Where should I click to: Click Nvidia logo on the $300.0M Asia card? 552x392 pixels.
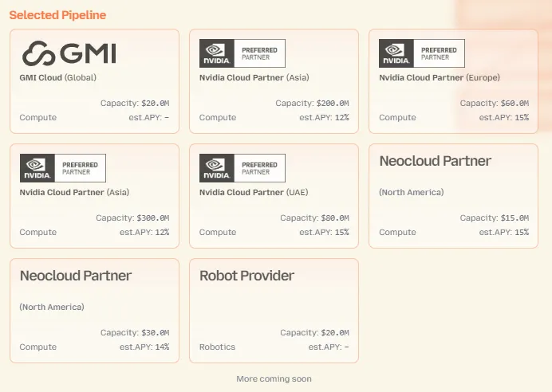click(37, 168)
